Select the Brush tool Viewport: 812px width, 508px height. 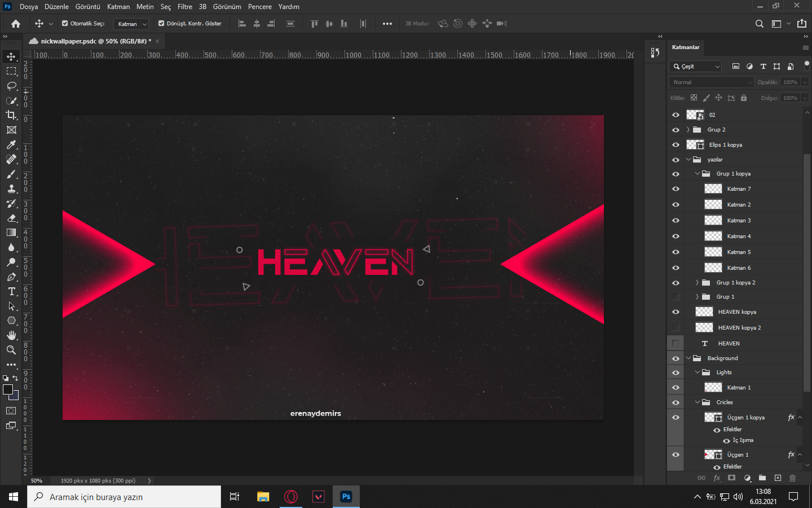(x=11, y=174)
